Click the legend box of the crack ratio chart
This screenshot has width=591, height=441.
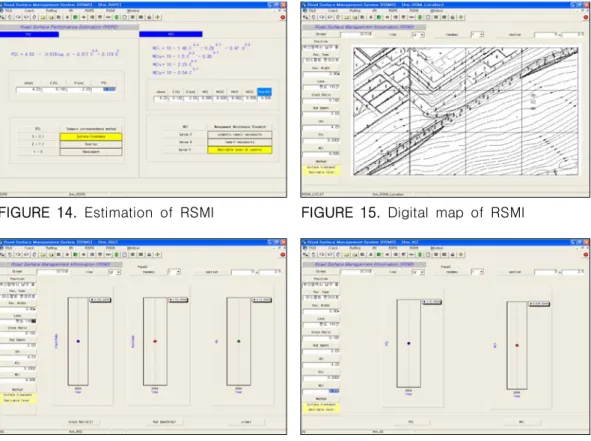click(100, 300)
